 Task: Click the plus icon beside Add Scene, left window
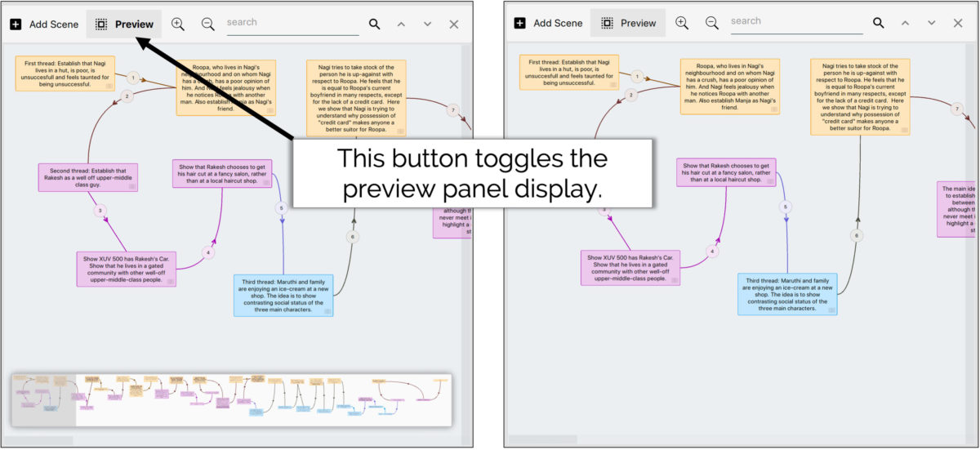point(16,25)
